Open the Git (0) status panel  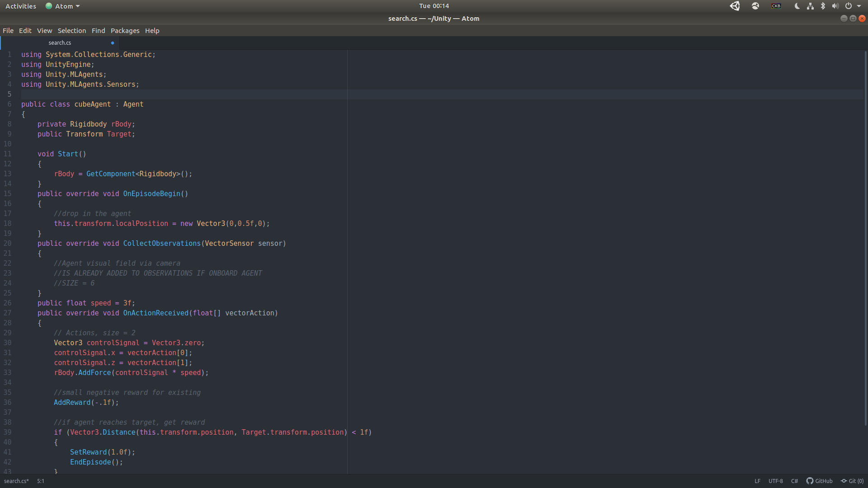852,481
